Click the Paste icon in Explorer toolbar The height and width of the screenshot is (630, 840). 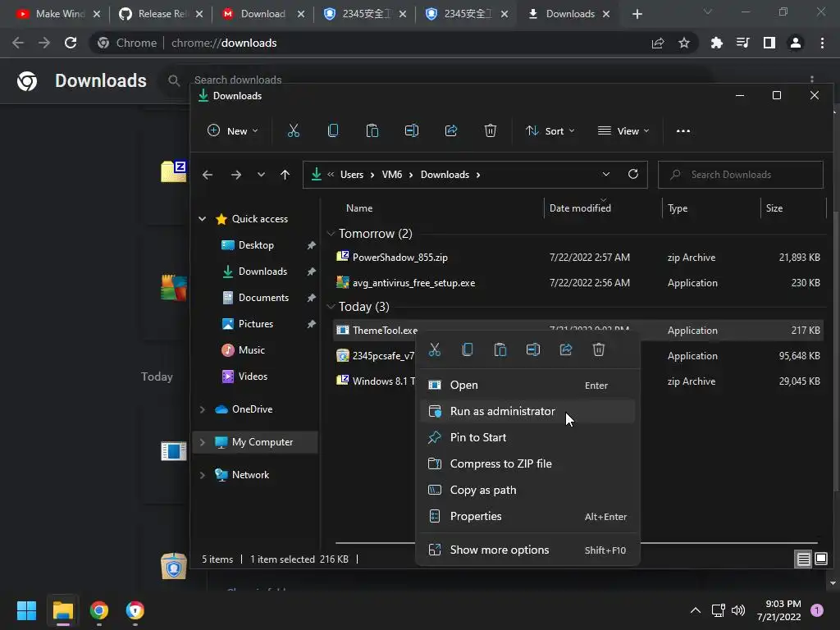click(372, 130)
